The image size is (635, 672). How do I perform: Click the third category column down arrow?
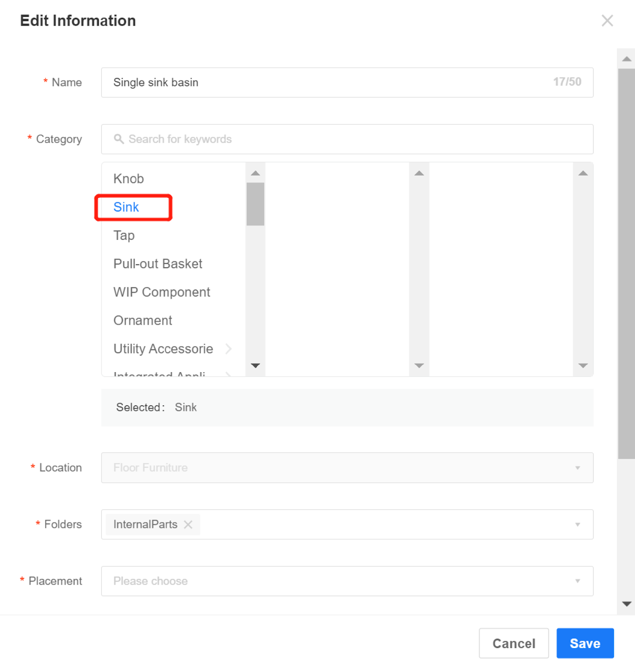pyautogui.click(x=583, y=365)
